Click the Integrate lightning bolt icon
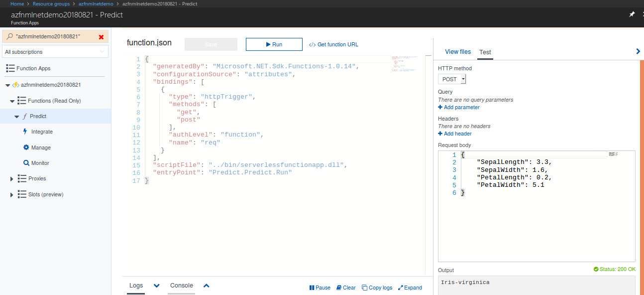 (26, 132)
